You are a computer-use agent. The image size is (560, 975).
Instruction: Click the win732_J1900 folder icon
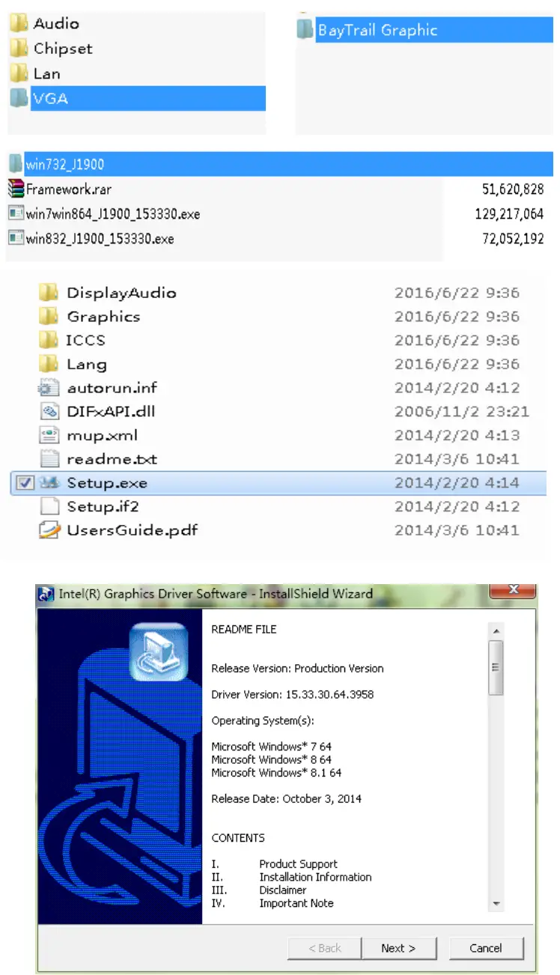click(16, 165)
